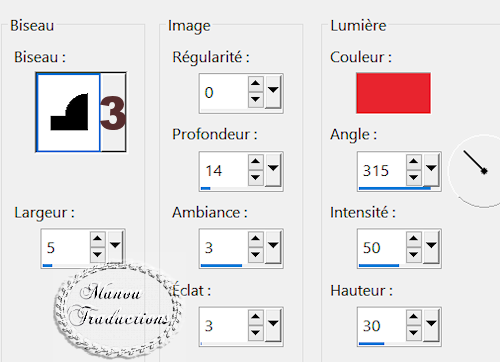The image size is (500, 362).
Task: Expand the Profondeur slider dropdown
Action: (x=273, y=169)
